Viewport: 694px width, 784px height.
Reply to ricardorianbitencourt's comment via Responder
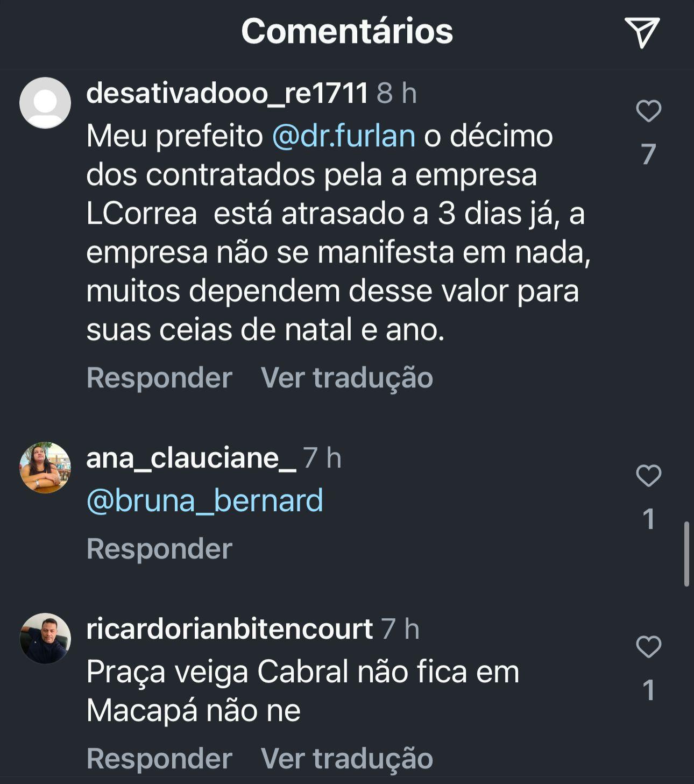[159, 758]
